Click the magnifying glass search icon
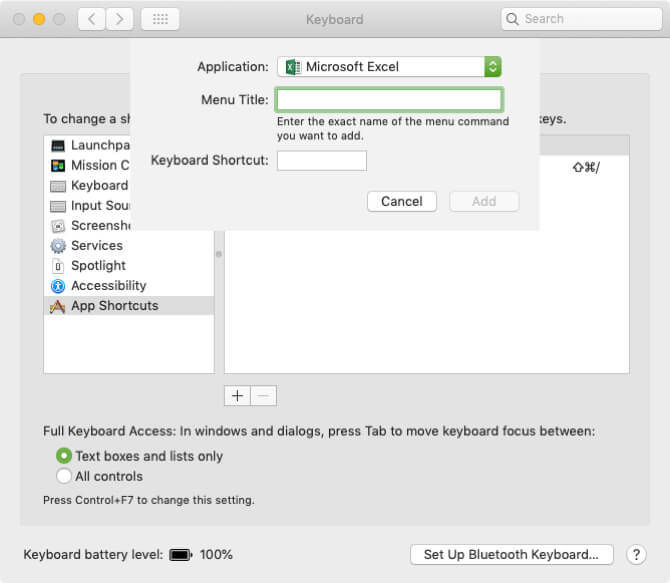Screen dimensions: 670x583 512,19
